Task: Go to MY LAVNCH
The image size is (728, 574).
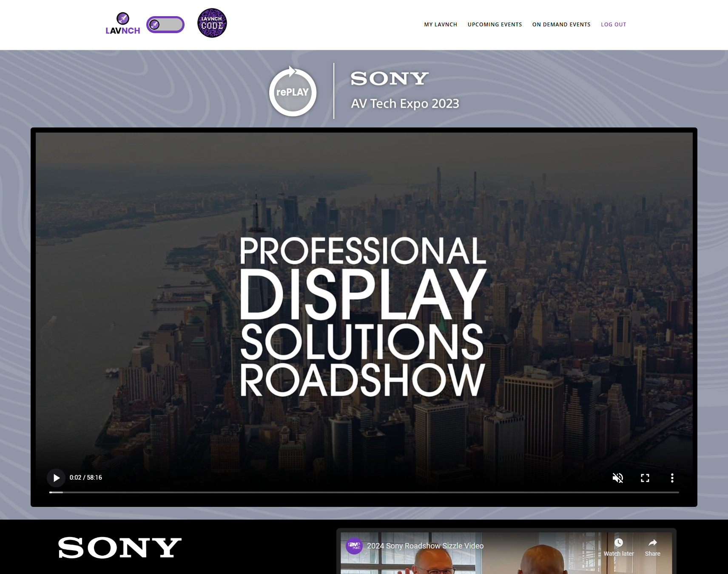Action: (441, 25)
